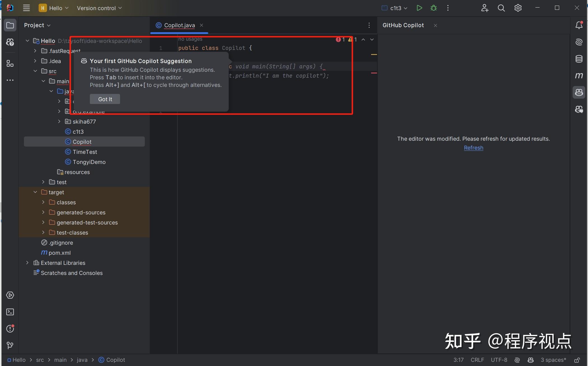Open the Terminal tool window
This screenshot has width=588, height=366.
click(x=10, y=312)
